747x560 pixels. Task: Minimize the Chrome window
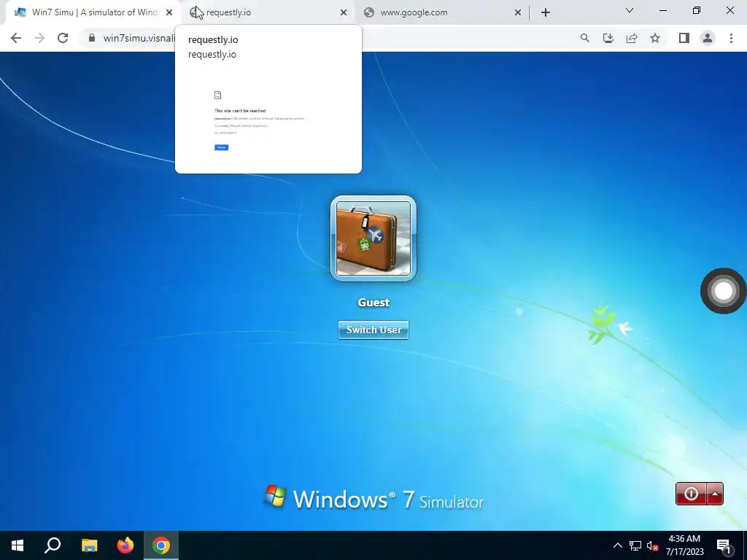(662, 10)
